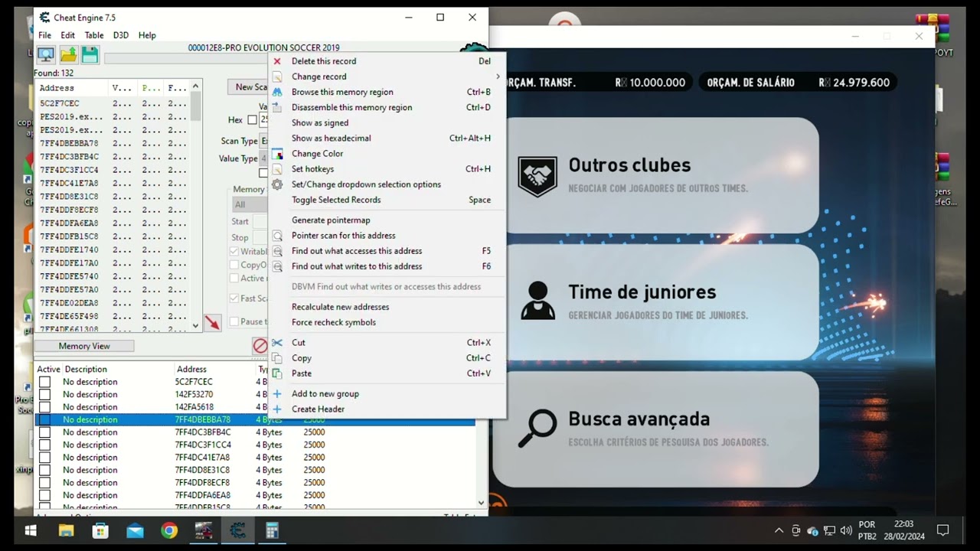980x551 pixels.
Task: Open the Edit menu
Action: (x=68, y=35)
